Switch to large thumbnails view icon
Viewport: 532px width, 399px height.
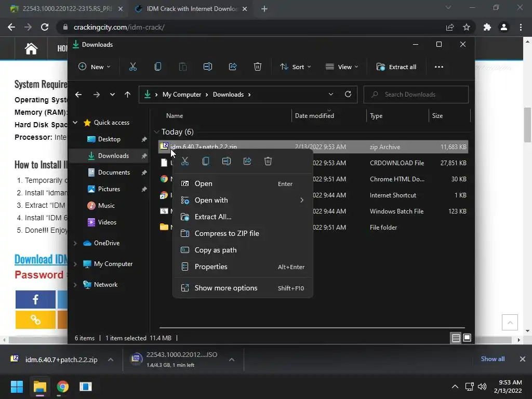point(467,338)
